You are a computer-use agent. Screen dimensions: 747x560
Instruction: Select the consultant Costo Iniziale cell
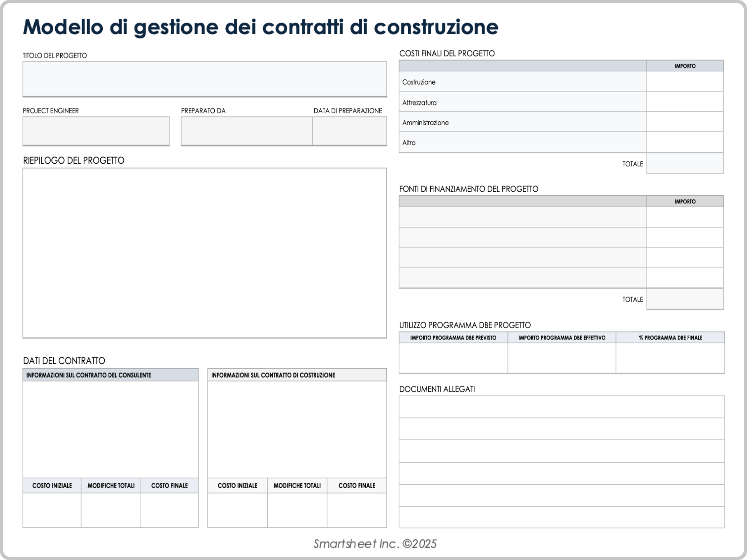[52, 510]
